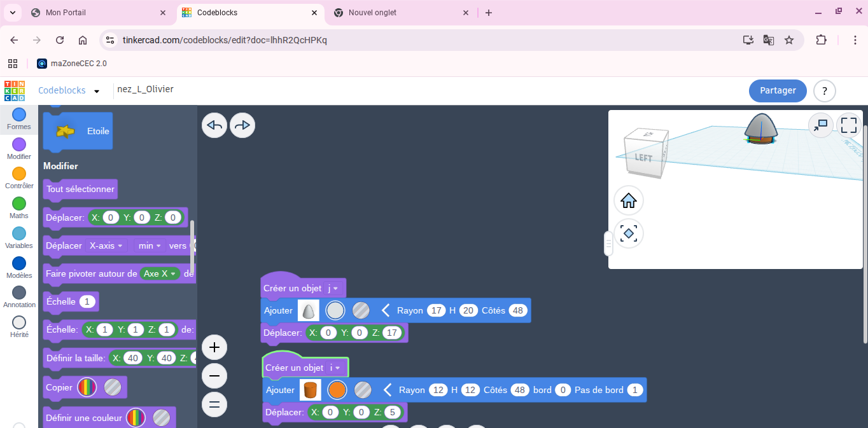Select the Contrôler category
Screen dimensions: 868x428
click(19, 178)
